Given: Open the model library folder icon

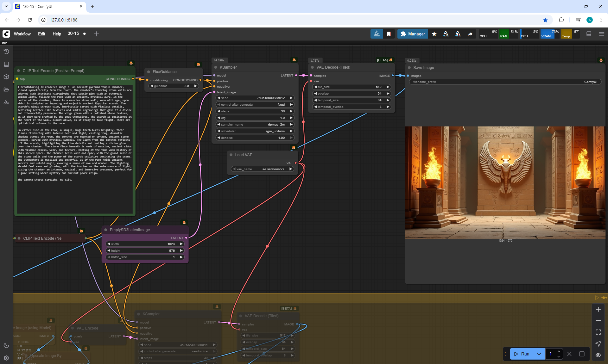Looking at the screenshot, I should click(6, 89).
